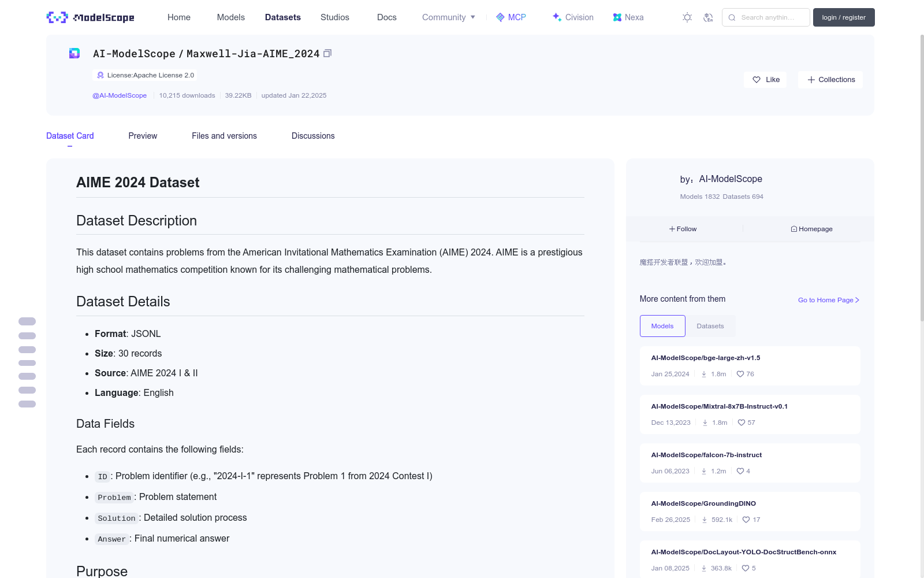Screen dimensions: 924x578
Task: Click the AI-ModelScope organization avatar icon
Action: tap(74, 53)
